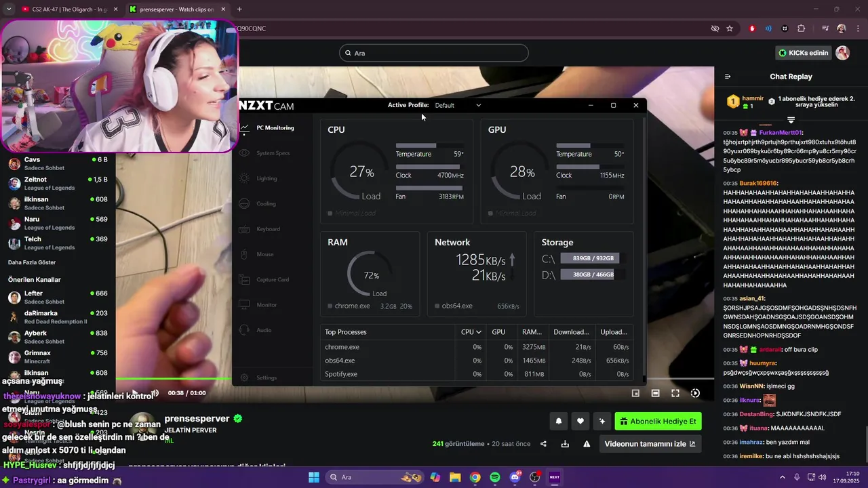Open Discord from the taskbar
This screenshot has width=868, height=488.
pyautogui.click(x=515, y=477)
